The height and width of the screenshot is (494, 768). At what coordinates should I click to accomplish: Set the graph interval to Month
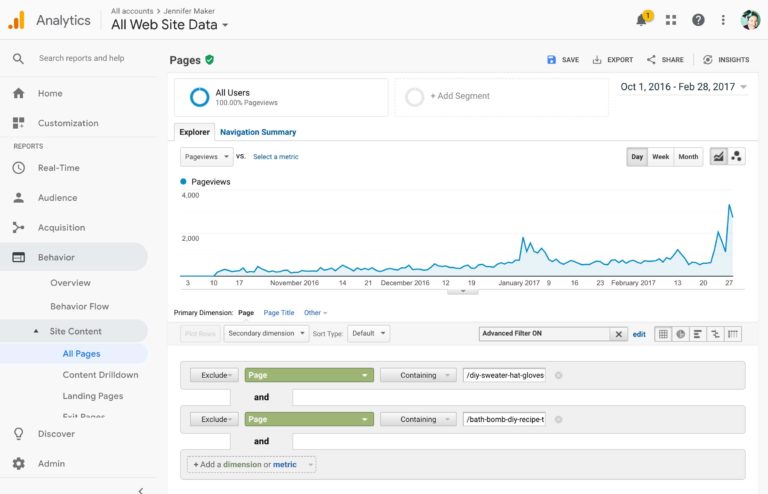point(688,157)
